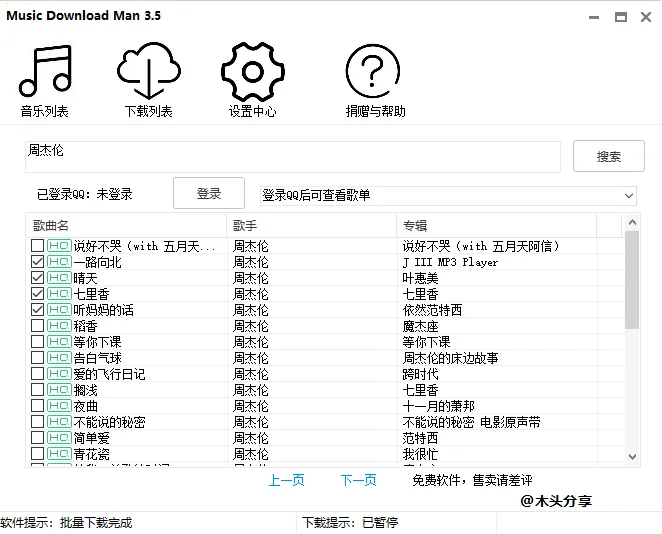Maximize the Music Download Man window

point(621,17)
